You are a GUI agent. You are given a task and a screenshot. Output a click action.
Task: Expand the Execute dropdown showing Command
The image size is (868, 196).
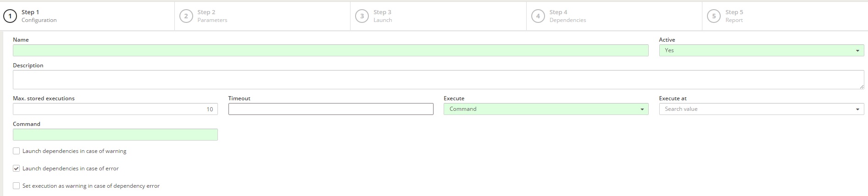click(x=546, y=109)
